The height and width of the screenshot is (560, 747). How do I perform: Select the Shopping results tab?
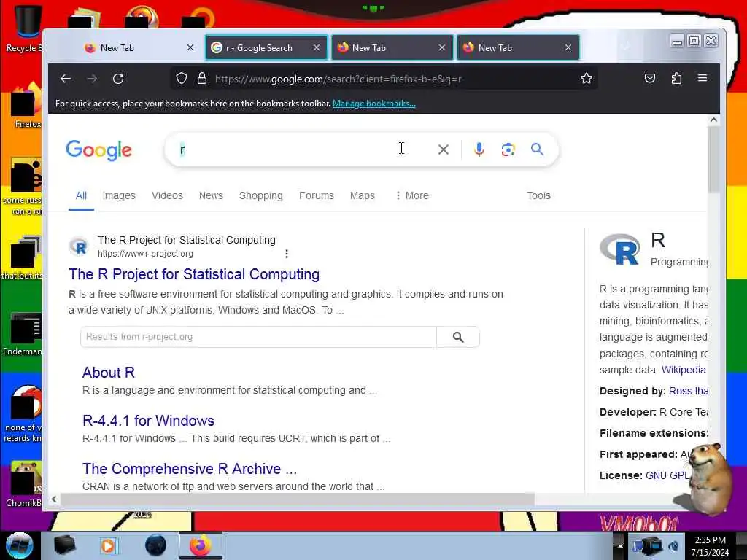(261, 195)
